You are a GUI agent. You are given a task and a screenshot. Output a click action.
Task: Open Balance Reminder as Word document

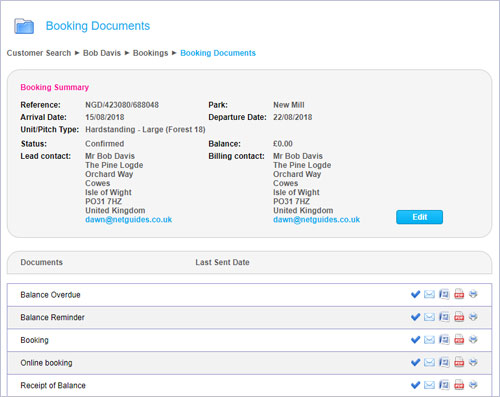click(x=444, y=317)
